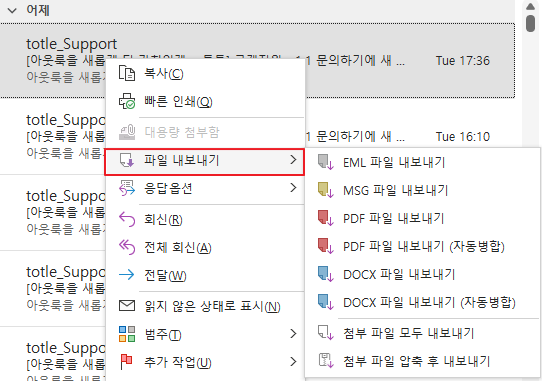Select 읽지 않은 상태로 표시(N)
The image size is (542, 381).
pyautogui.click(x=205, y=306)
